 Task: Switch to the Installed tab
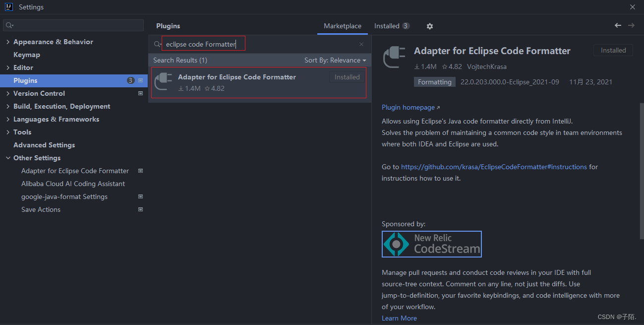pyautogui.click(x=392, y=26)
